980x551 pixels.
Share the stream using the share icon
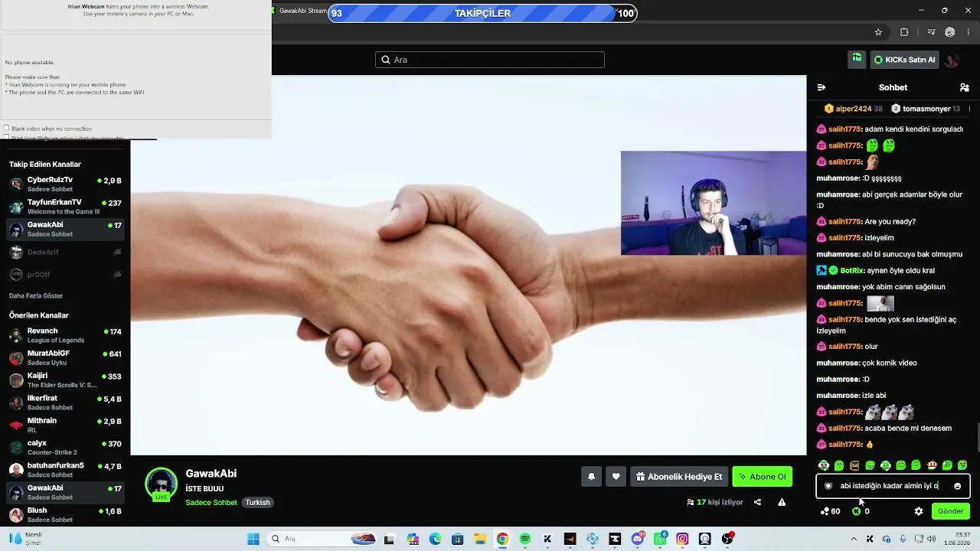pos(757,502)
